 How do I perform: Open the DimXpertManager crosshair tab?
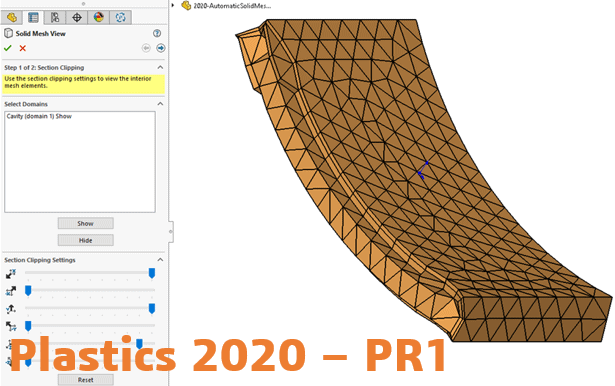click(77, 17)
